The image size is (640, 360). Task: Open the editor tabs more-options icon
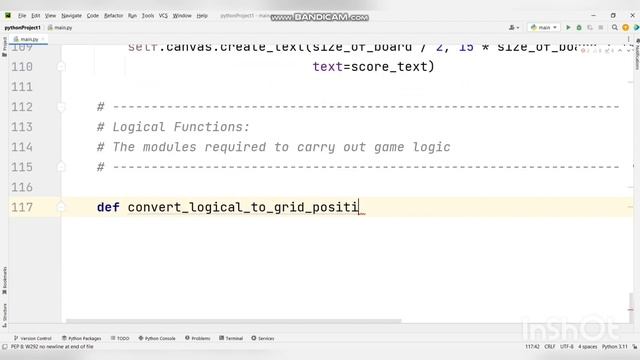(x=629, y=39)
